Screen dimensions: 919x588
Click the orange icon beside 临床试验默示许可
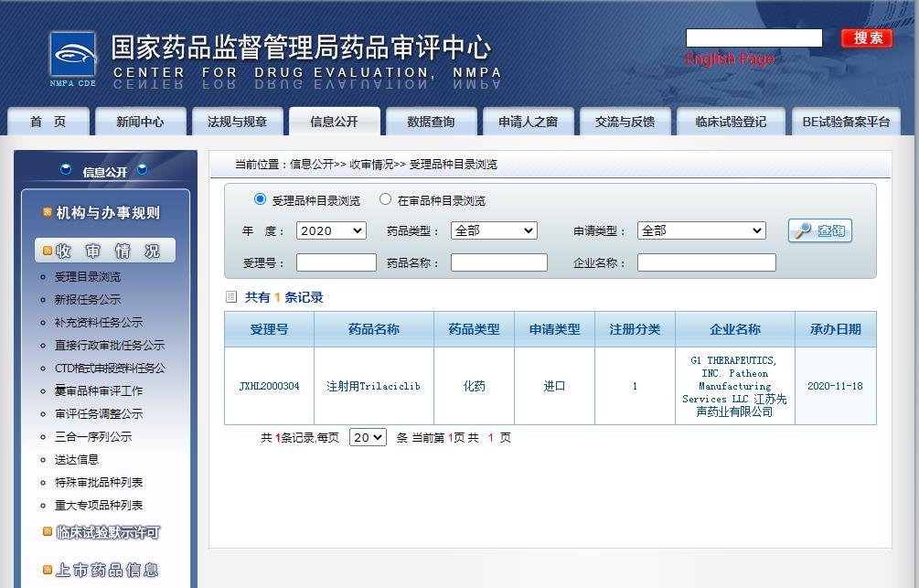(48, 531)
